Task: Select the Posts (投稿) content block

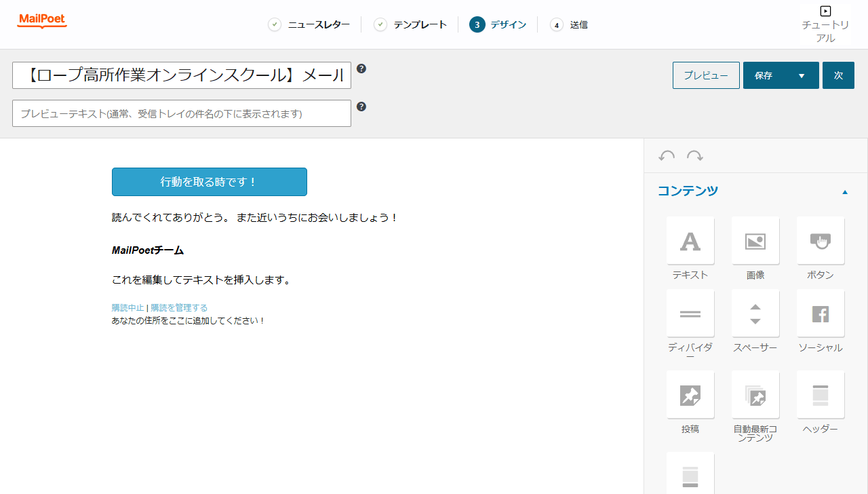Action: (690, 395)
